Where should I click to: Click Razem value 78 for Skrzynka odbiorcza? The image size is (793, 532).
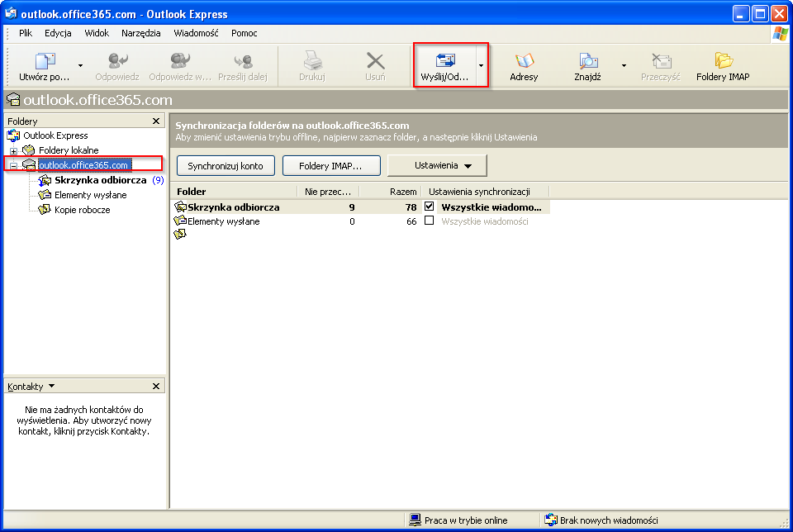[411, 207]
